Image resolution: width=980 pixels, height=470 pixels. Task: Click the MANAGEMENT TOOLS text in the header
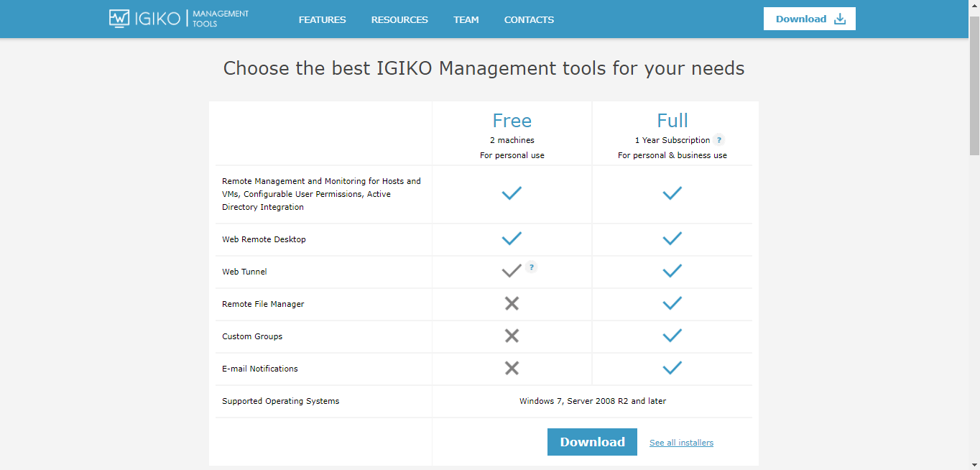tap(221, 19)
